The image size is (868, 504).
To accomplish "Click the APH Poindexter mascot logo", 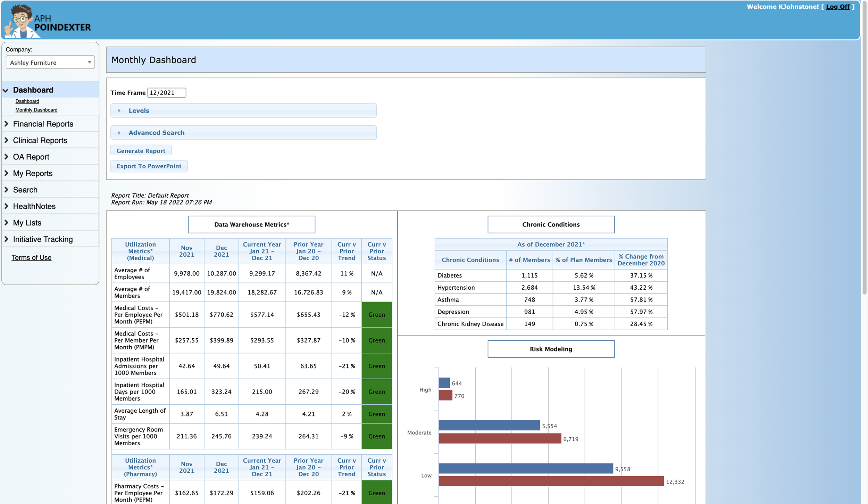I will pos(22,21).
